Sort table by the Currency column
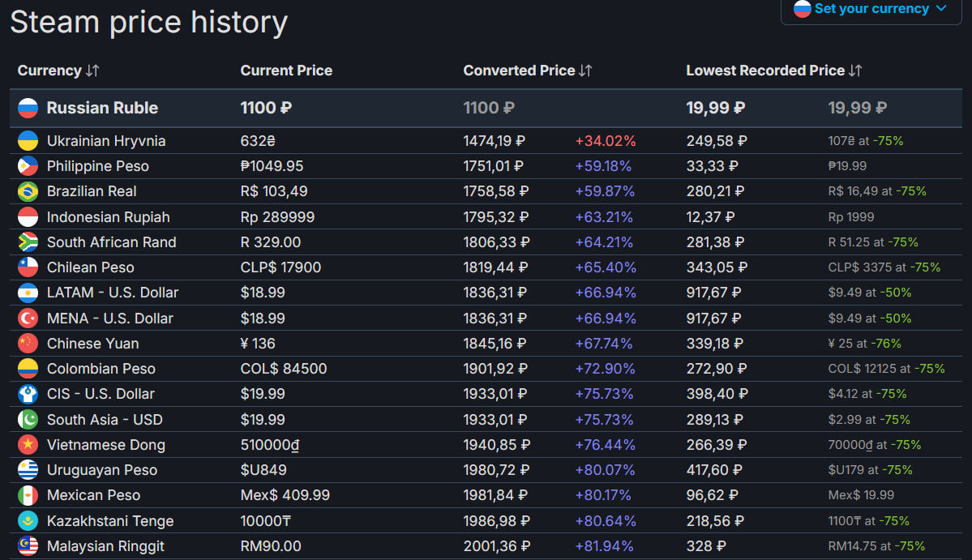 (92, 71)
